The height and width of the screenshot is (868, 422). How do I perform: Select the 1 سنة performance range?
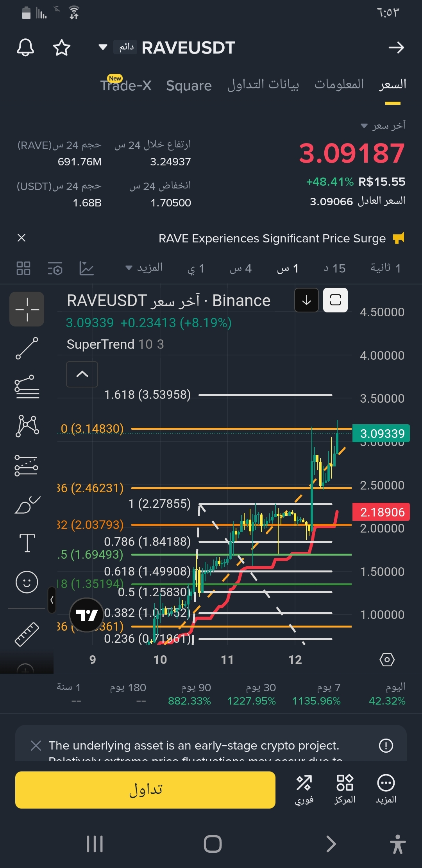[69, 694]
